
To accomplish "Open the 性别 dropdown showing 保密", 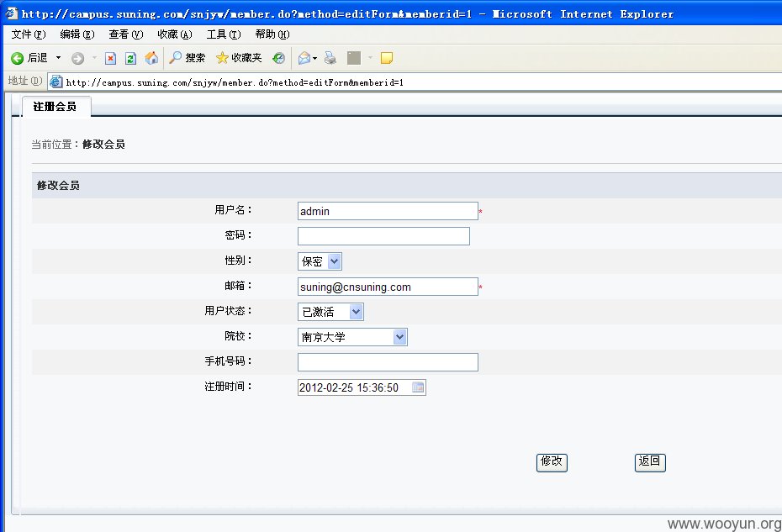I will 320,261.
